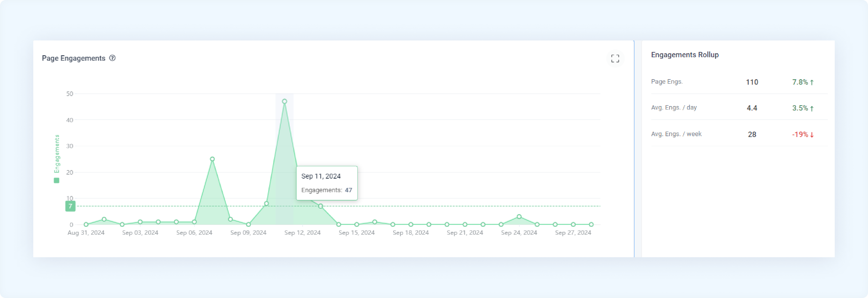Select the Sep 11 peak data point
The image size is (868, 298).
point(284,101)
